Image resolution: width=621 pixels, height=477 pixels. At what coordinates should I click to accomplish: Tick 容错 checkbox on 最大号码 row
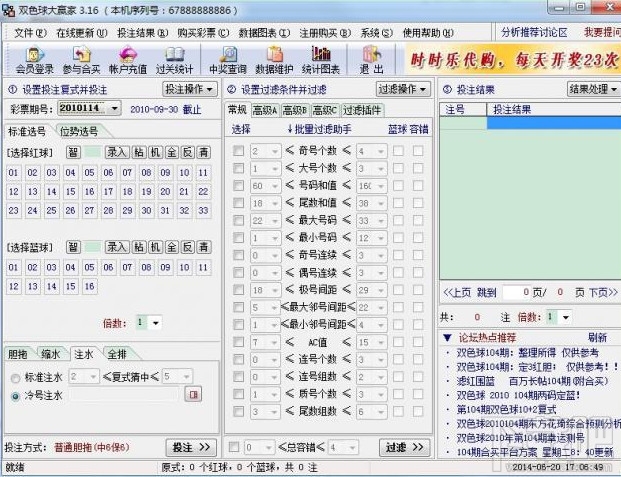pyautogui.click(x=418, y=220)
